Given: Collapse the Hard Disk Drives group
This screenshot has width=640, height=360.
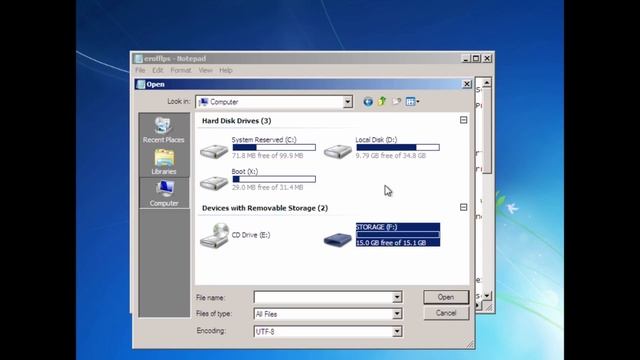Looking at the screenshot, I should (x=463, y=120).
